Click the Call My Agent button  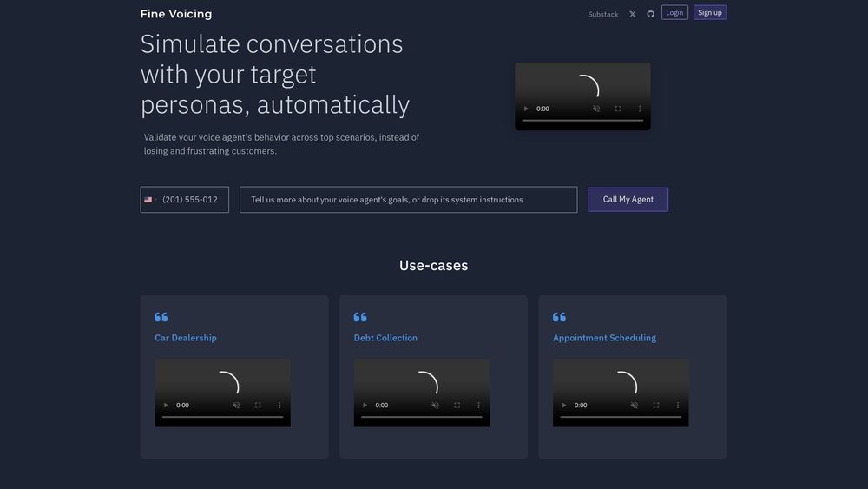click(628, 200)
